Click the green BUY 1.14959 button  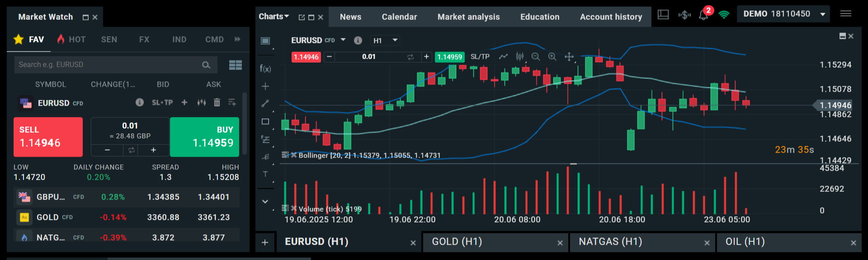pos(204,137)
